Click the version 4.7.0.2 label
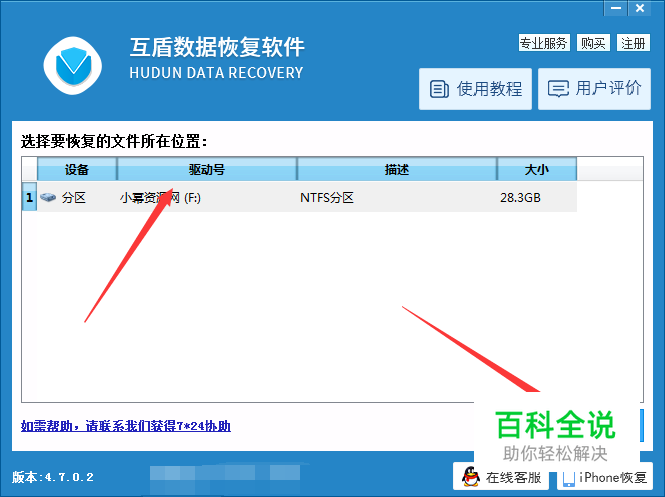Image resolution: width=665 pixels, height=497 pixels. tap(53, 477)
